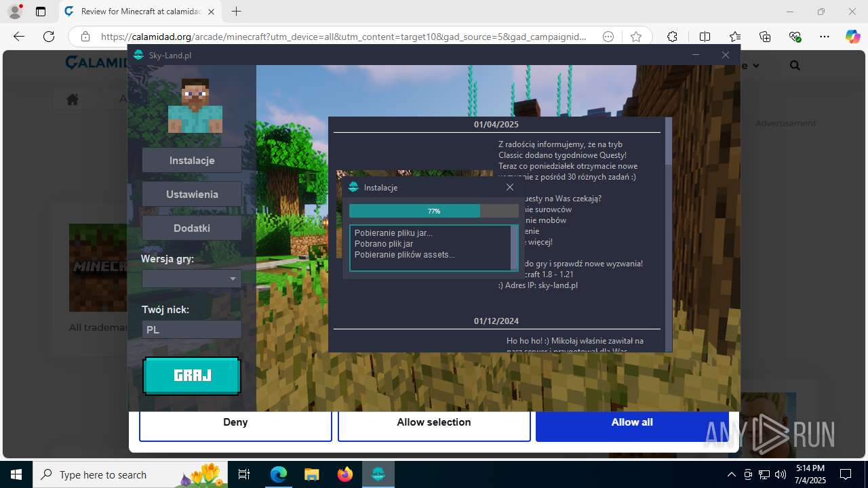Click 'Pobieranie plików assets...' log line

click(405, 255)
